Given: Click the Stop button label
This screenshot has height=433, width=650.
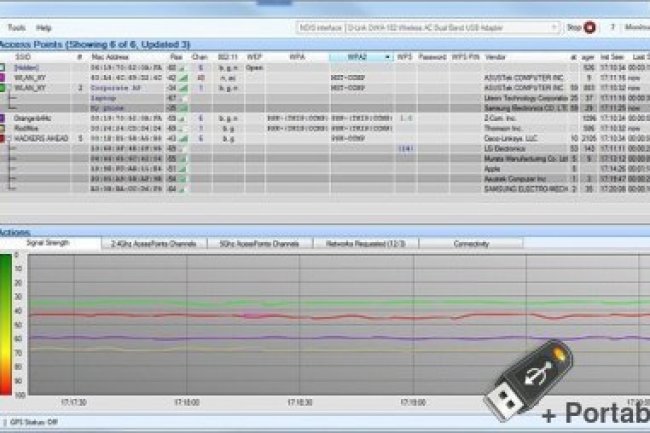Looking at the screenshot, I should [x=574, y=28].
